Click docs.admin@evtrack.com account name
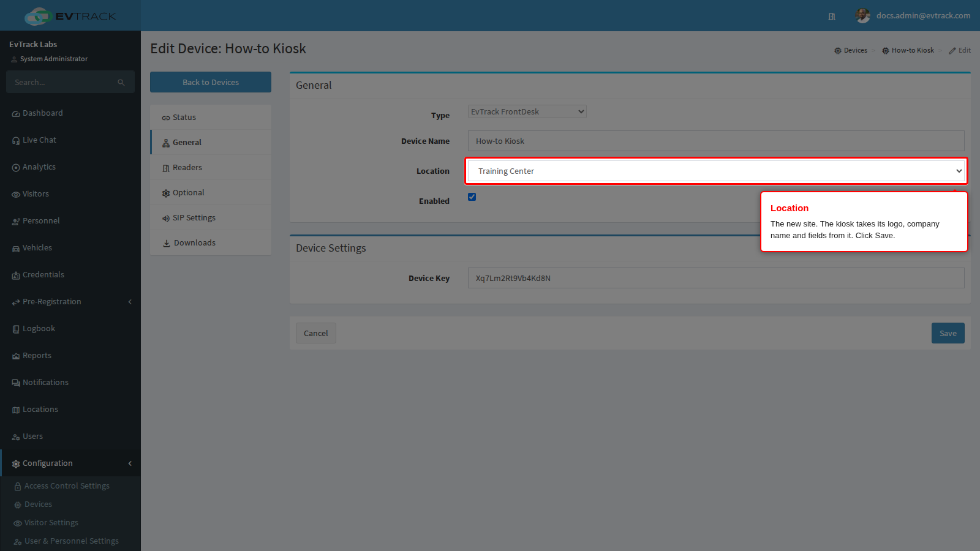Image resolution: width=980 pixels, height=551 pixels. tap(923, 16)
